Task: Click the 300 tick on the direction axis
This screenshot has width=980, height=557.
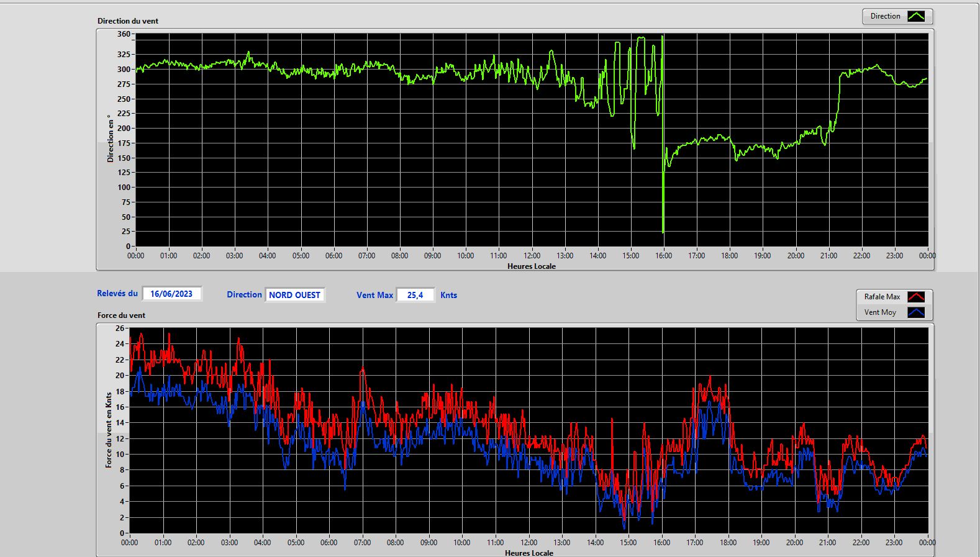Action: click(124, 70)
